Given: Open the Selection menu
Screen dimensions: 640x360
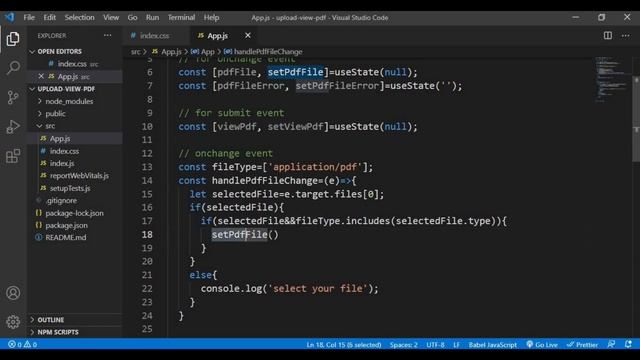Looking at the screenshot, I should 79,18.
